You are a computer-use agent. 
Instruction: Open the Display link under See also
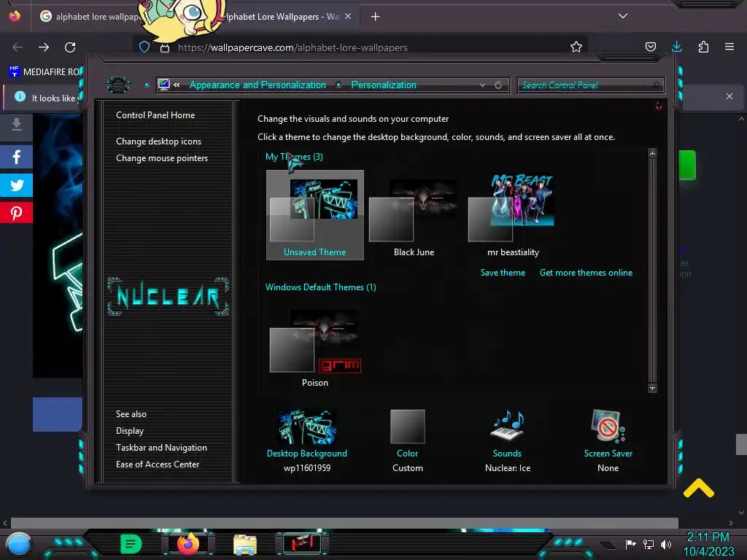[130, 431]
